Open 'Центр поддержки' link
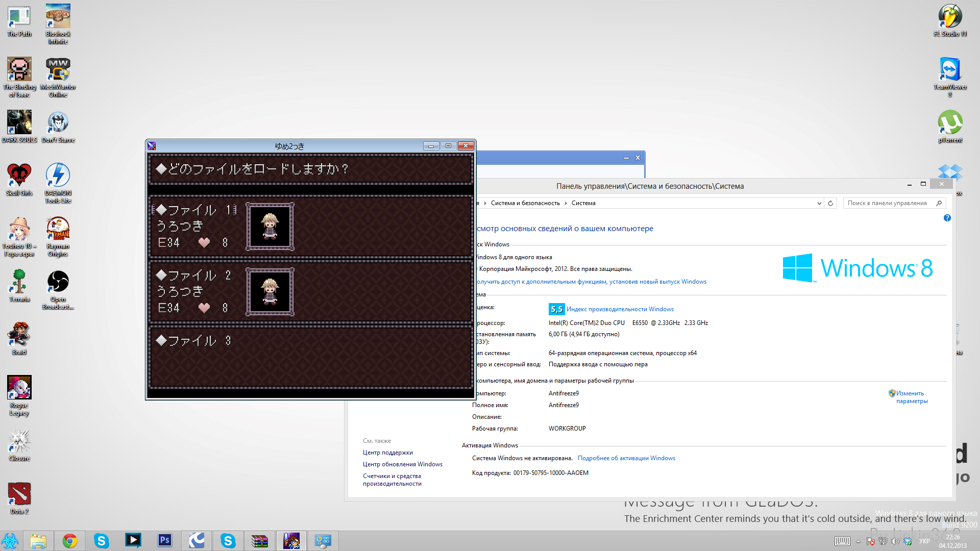This screenshot has width=980, height=551. [387, 453]
